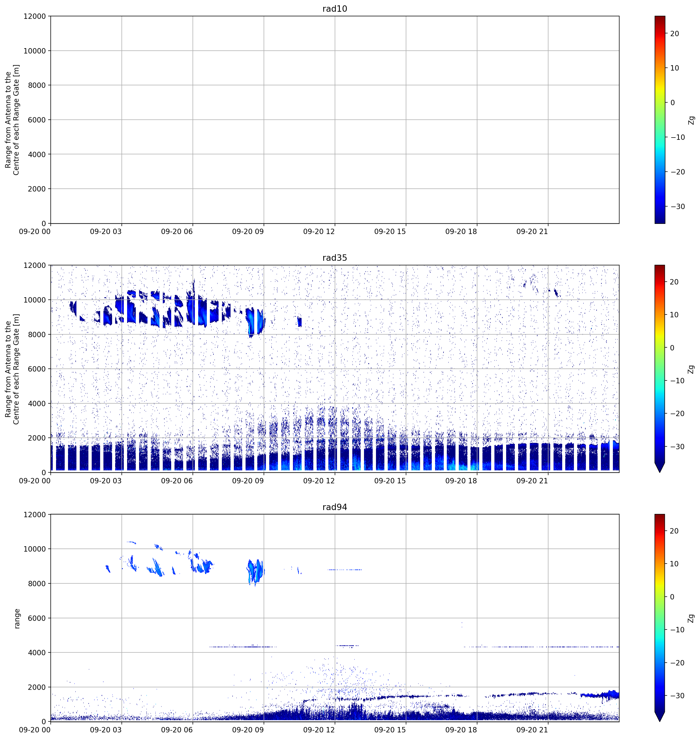Click the 8000 y-tick on rad35 plot

[37, 335]
